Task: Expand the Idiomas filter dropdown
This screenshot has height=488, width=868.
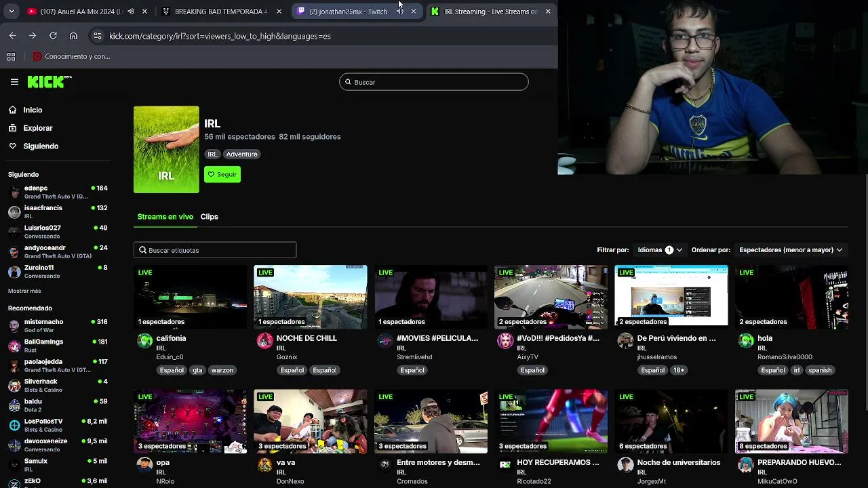Action: pyautogui.click(x=659, y=250)
